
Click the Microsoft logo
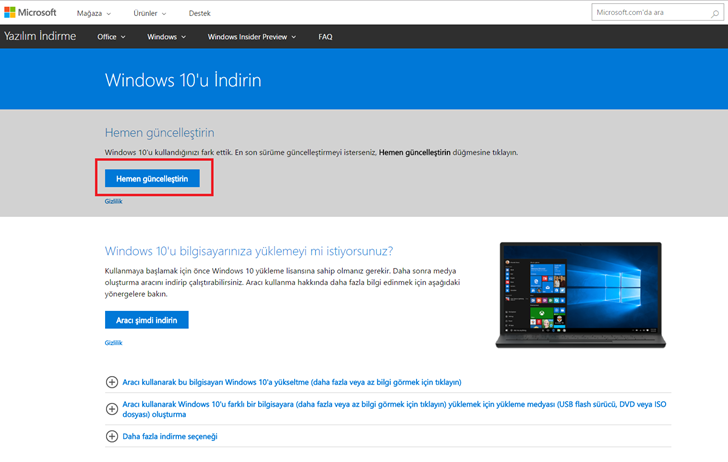(x=31, y=13)
